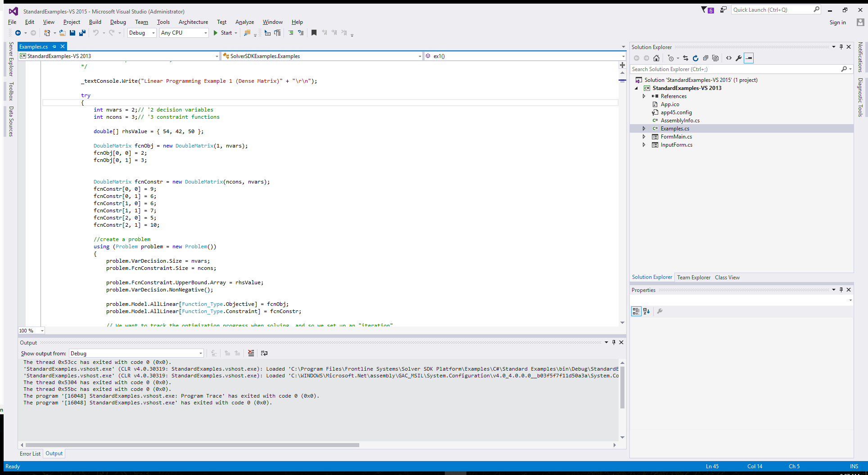Click Collapse All in Solution Explorer toolbar
868x475 pixels.
click(705, 58)
